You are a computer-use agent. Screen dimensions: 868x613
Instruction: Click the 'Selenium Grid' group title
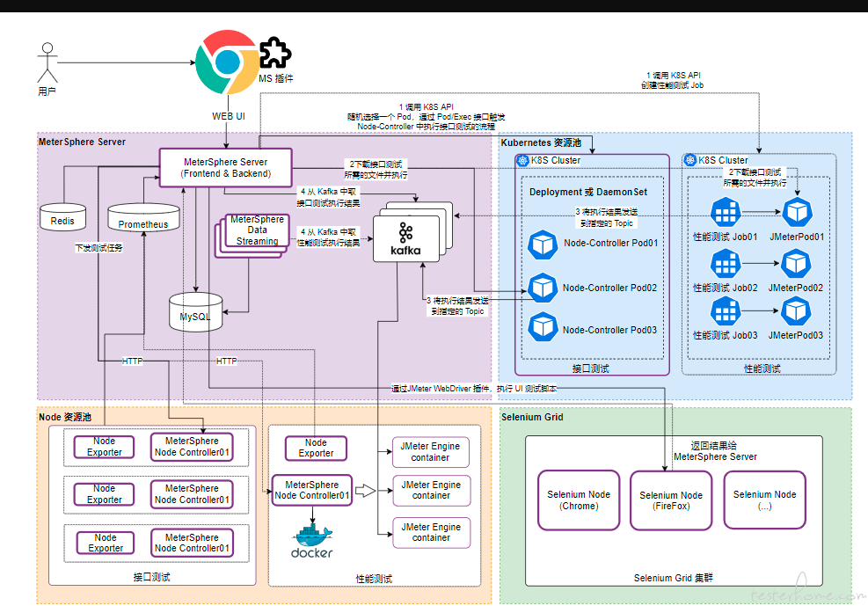532,417
